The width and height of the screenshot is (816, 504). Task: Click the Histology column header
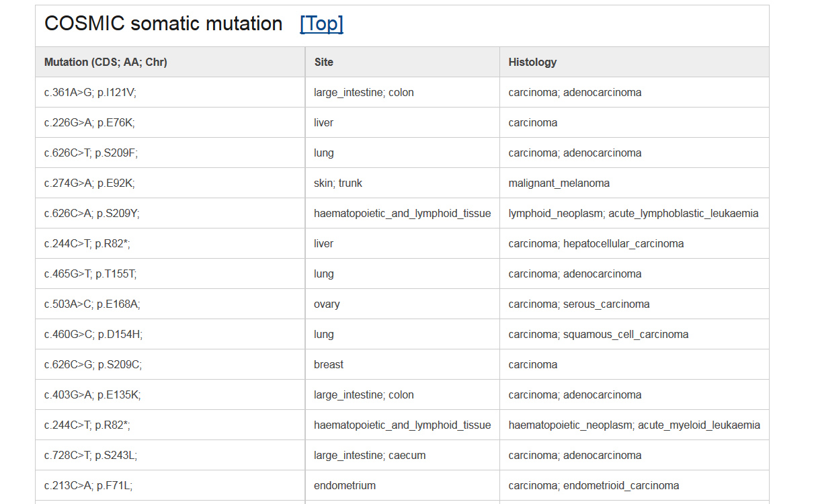pos(532,62)
